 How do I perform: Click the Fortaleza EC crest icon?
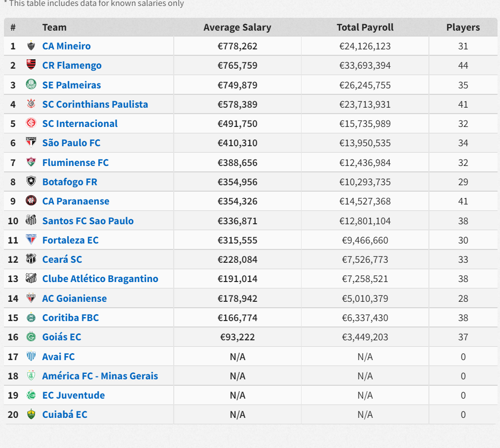point(31,240)
